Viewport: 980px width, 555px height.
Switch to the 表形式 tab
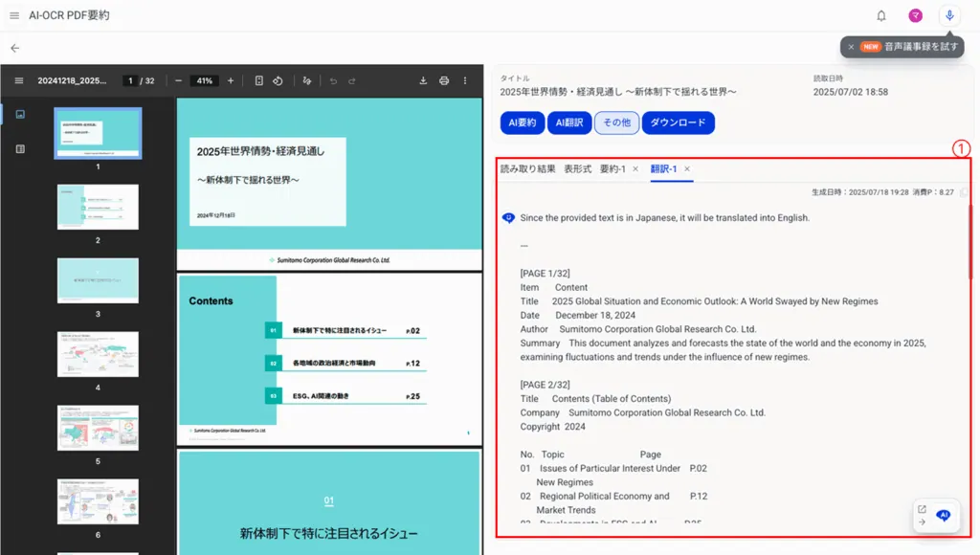[577, 168]
